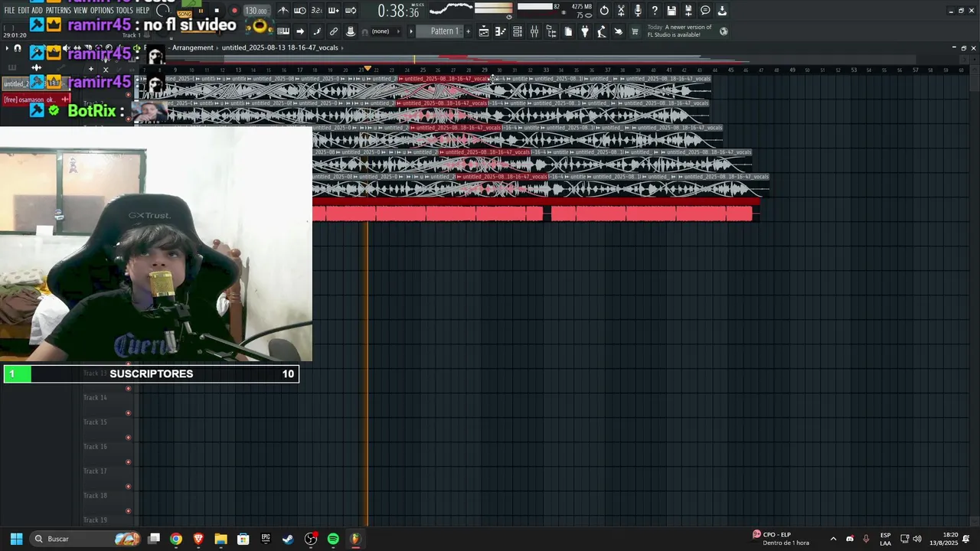Open the Piano roll view icon
Image resolution: width=980 pixels, height=551 pixels.
[x=501, y=31]
